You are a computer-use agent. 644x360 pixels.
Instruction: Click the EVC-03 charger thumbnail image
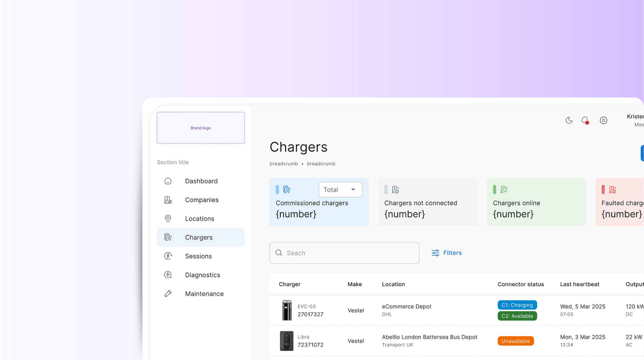point(287,310)
